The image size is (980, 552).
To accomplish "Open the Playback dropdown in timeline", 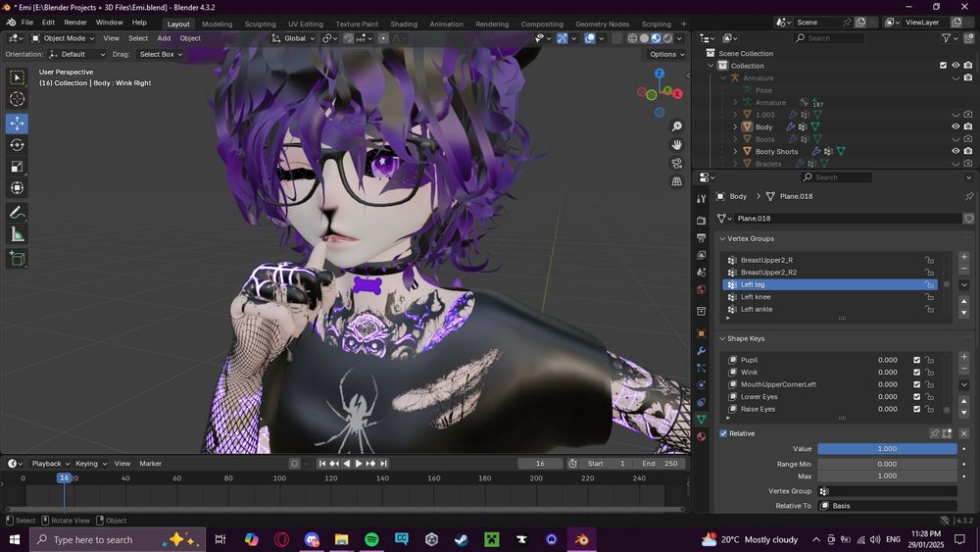I will point(50,463).
